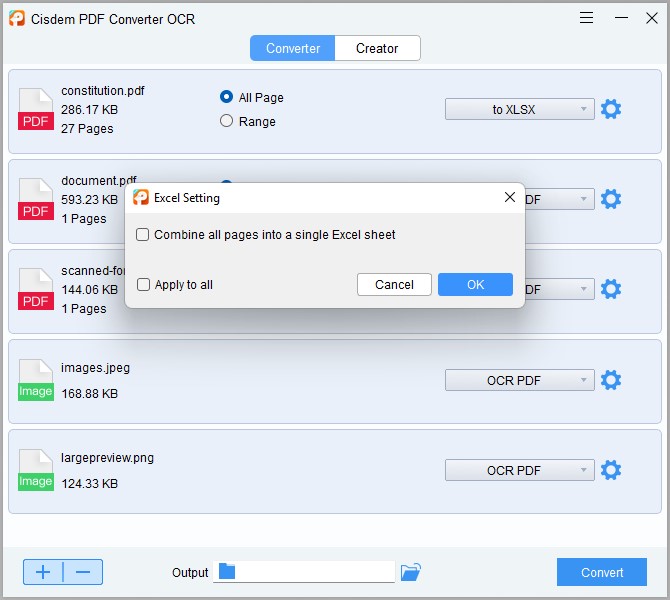Click the images.jpeg Image file icon

(36, 380)
